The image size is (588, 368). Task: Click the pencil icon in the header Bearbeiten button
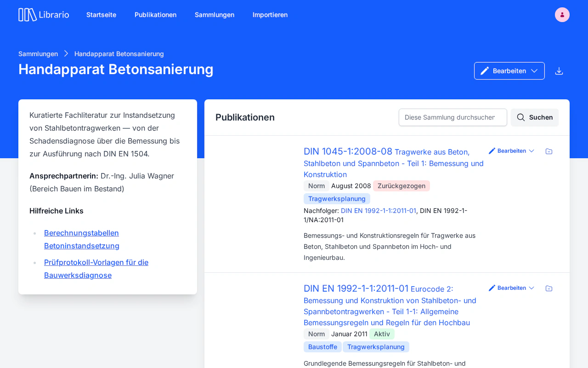[485, 71]
